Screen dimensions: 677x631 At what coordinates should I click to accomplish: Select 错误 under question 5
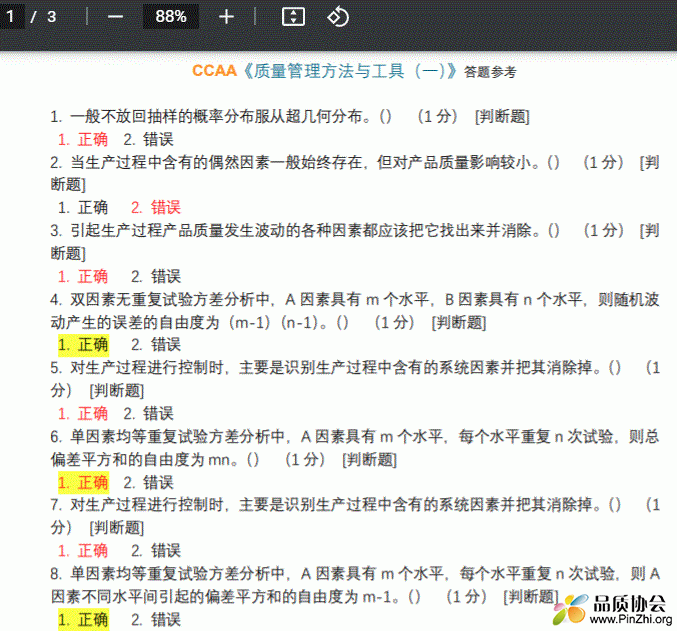pos(149,414)
